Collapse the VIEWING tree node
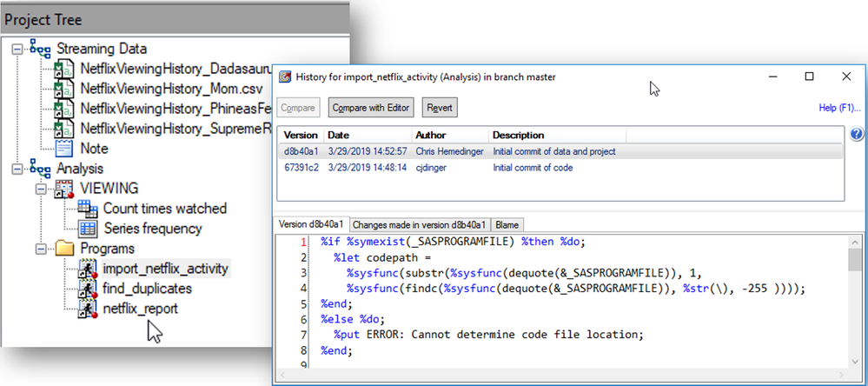The width and height of the screenshot is (868, 386). tap(40, 189)
